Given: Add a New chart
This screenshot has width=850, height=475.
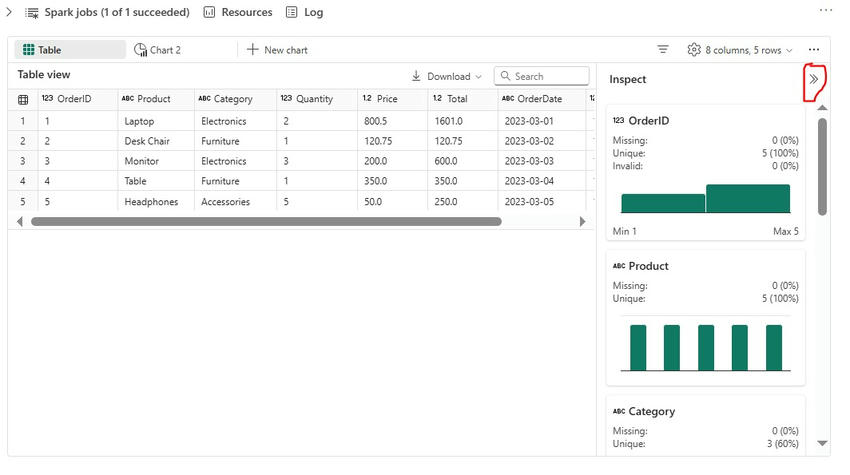Looking at the screenshot, I should 277,49.
